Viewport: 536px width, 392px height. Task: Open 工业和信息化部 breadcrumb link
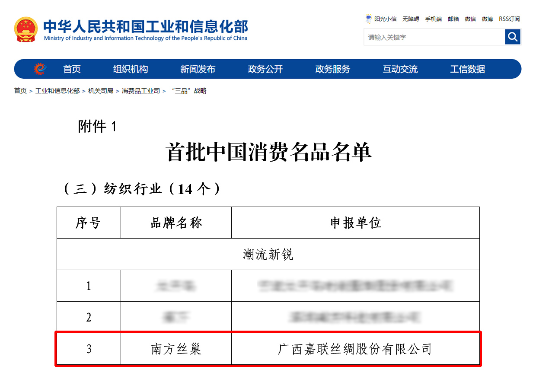click(x=57, y=91)
